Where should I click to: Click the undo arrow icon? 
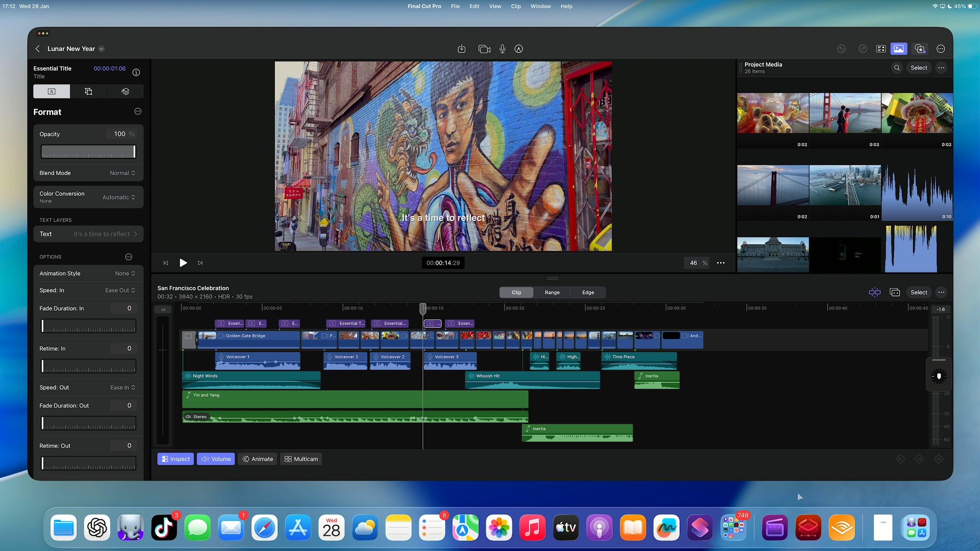click(841, 49)
